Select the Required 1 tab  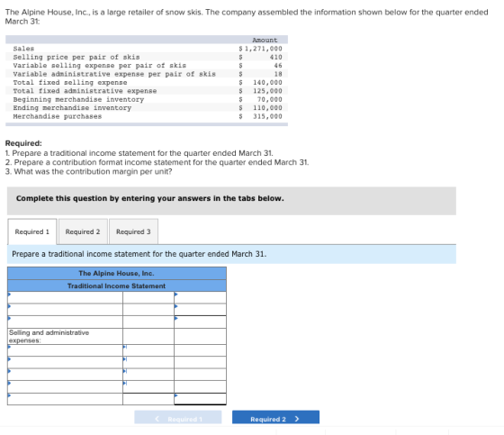(x=32, y=231)
